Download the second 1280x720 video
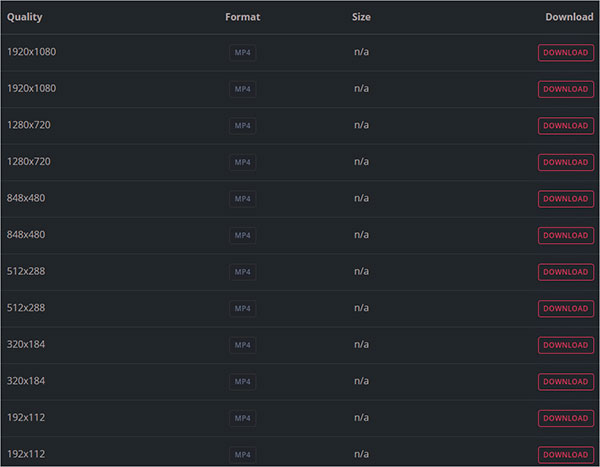The width and height of the screenshot is (600, 467). tap(565, 162)
